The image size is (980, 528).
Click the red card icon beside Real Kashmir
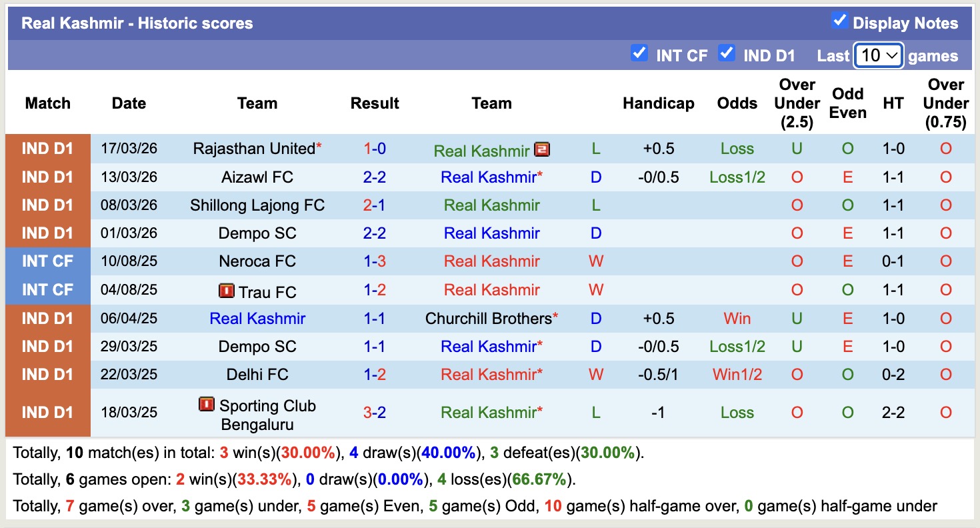coord(542,149)
